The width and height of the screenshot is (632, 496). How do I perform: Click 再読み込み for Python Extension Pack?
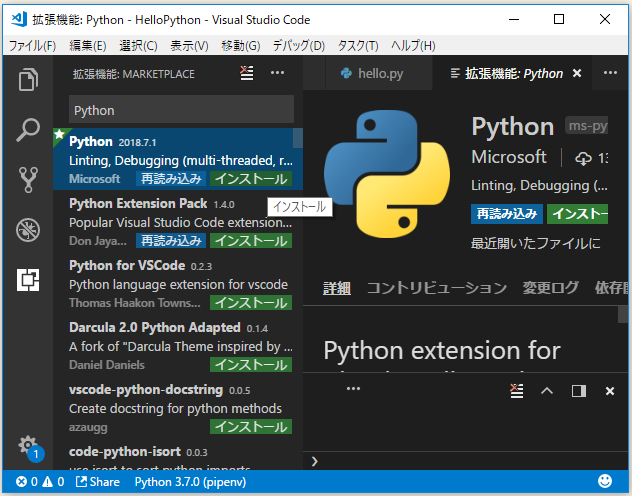171,241
